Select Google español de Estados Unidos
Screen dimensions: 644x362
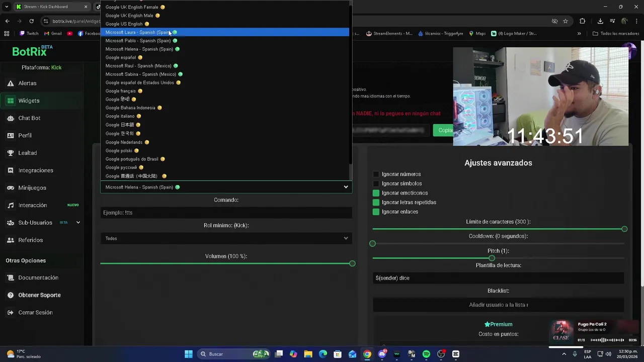[225, 82]
